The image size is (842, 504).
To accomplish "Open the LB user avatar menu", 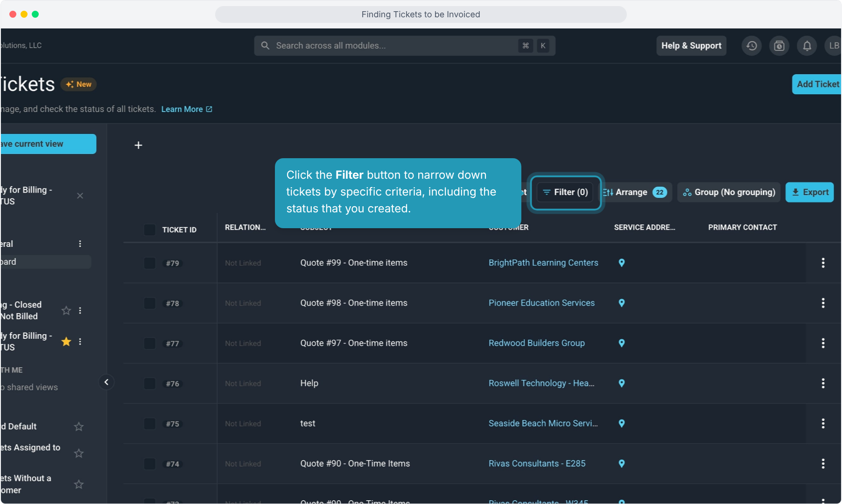I will (834, 46).
